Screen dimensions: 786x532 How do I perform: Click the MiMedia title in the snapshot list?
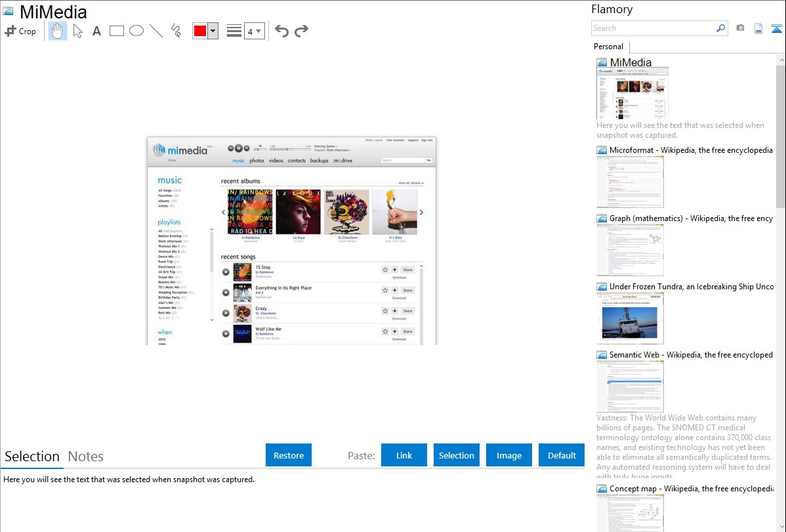pyautogui.click(x=631, y=63)
